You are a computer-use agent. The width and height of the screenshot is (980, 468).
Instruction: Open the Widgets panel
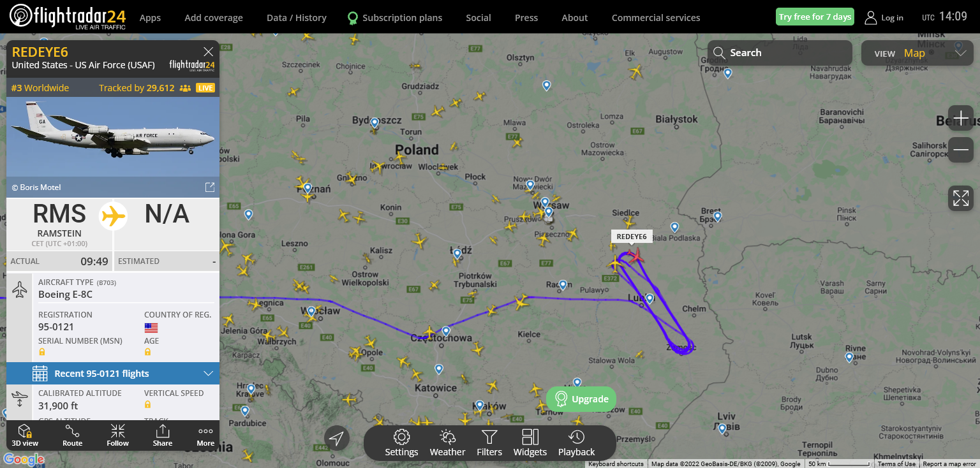[x=530, y=443]
